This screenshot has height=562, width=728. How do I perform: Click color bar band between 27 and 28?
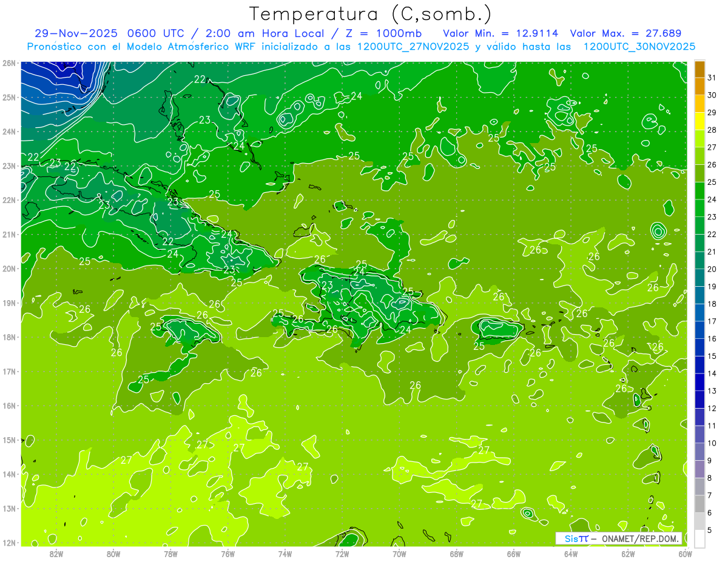tap(699, 138)
